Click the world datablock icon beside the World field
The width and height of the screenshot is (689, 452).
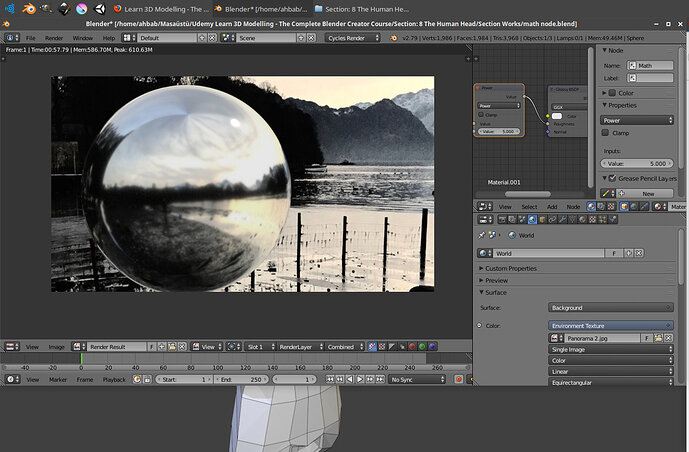click(x=484, y=254)
